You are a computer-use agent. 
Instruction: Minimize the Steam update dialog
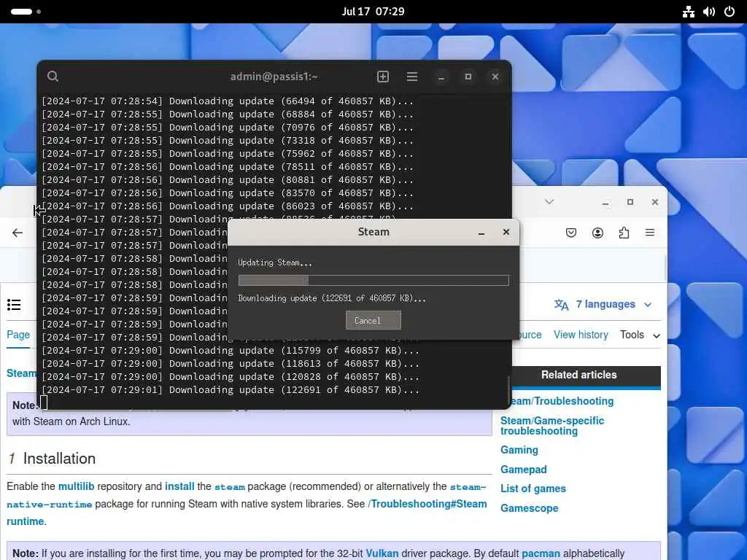pos(481,233)
